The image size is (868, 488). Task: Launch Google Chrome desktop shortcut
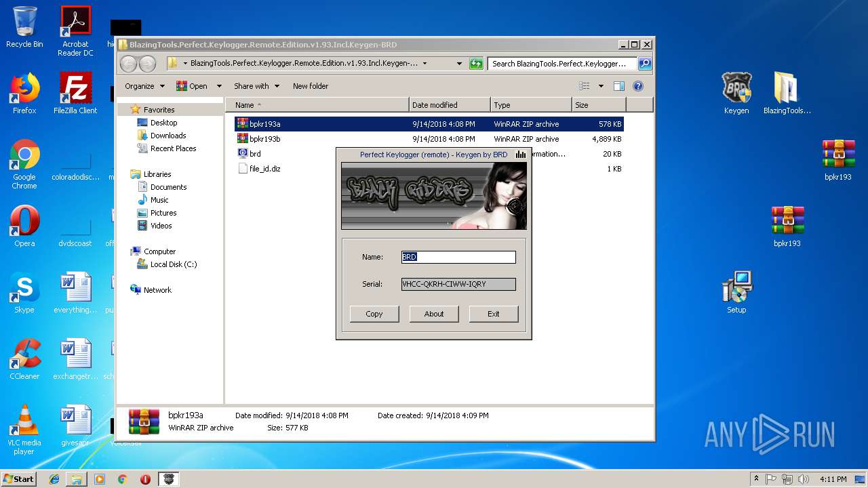[x=24, y=164]
